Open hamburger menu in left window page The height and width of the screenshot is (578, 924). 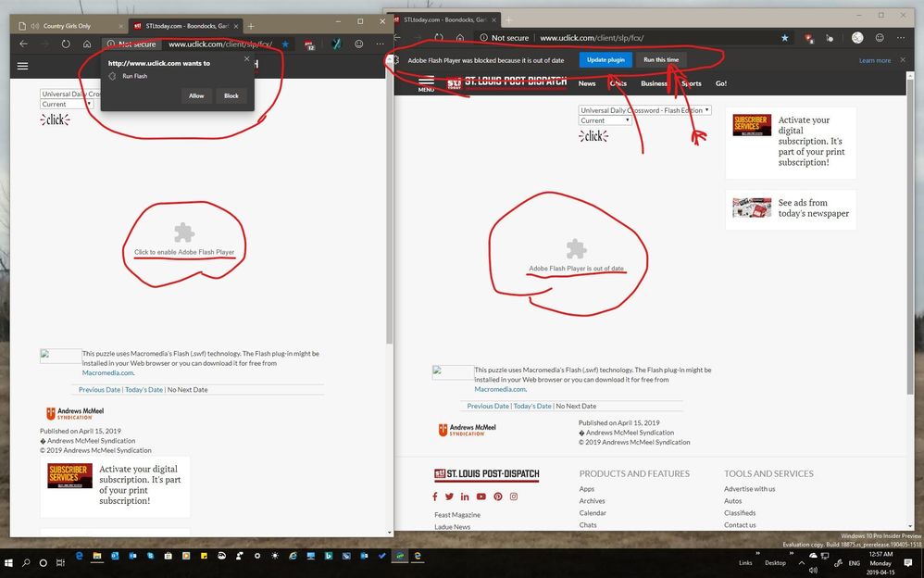tap(22, 66)
